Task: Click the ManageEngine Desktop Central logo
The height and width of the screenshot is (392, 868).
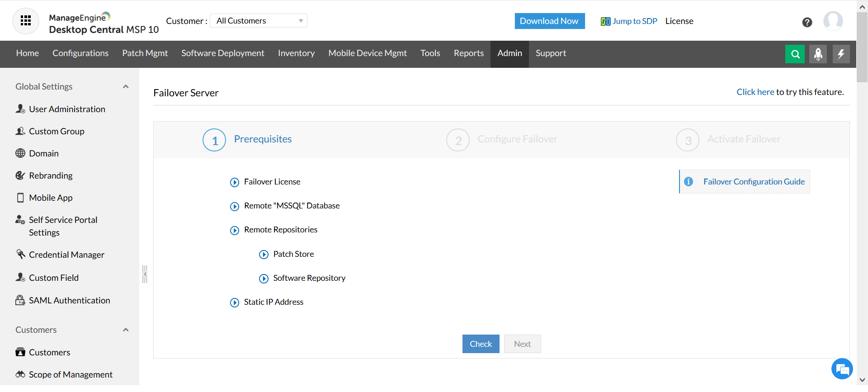Action: pyautogui.click(x=104, y=23)
